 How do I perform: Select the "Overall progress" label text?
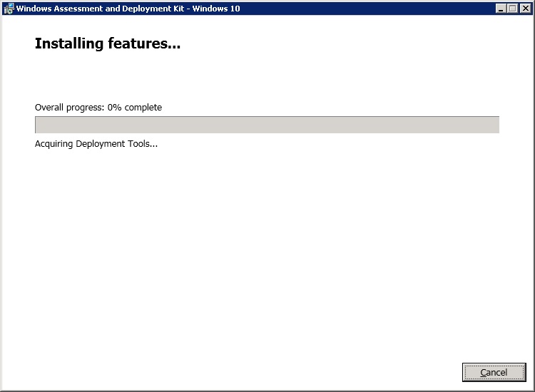pos(69,108)
